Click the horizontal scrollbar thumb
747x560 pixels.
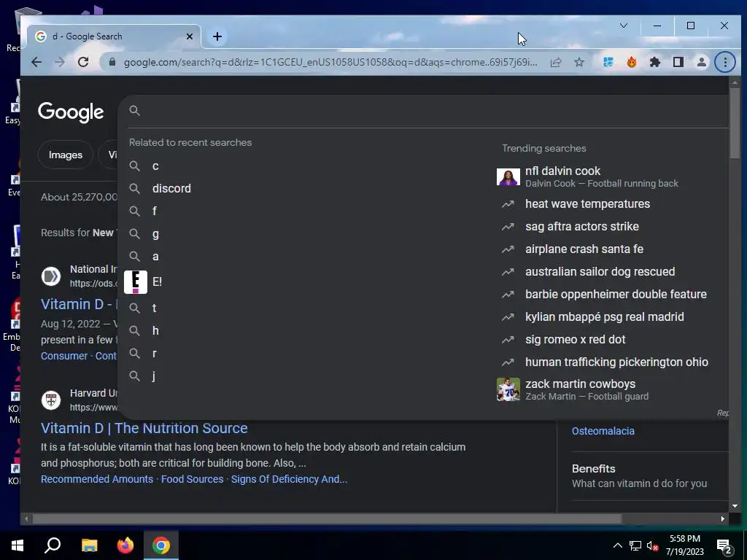326,518
